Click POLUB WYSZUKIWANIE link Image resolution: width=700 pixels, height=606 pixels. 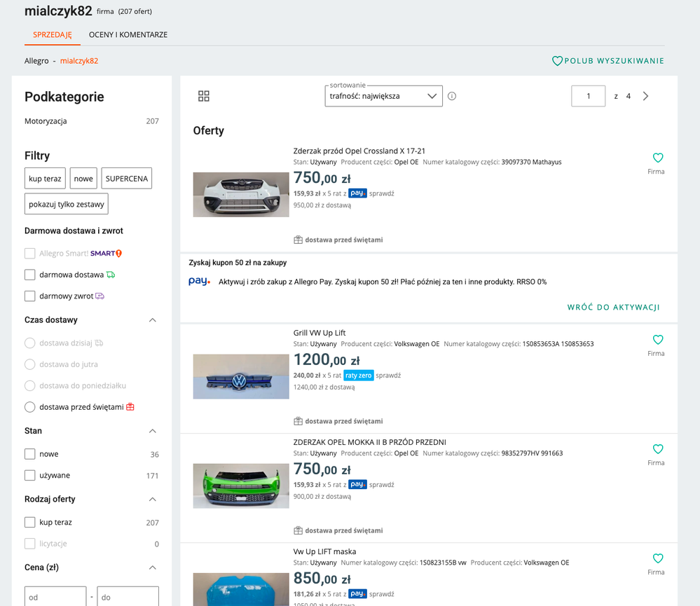tap(614, 61)
